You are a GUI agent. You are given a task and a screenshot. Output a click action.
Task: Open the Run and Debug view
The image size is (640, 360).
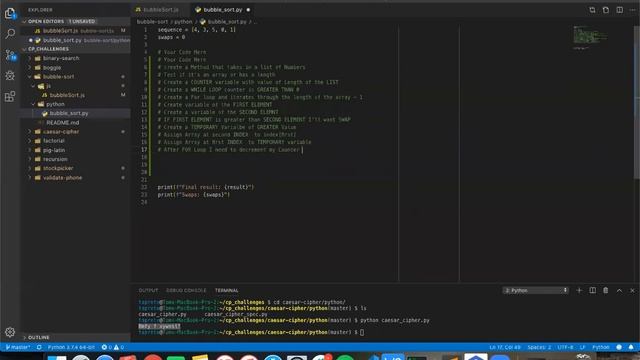click(10, 76)
